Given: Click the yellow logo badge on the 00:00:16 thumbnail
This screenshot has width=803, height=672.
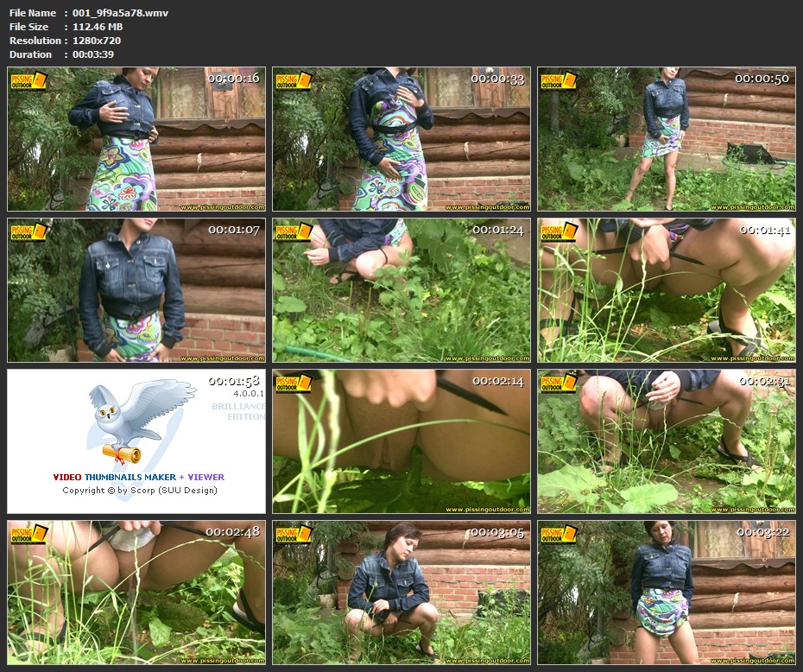Looking at the screenshot, I should tap(28, 81).
